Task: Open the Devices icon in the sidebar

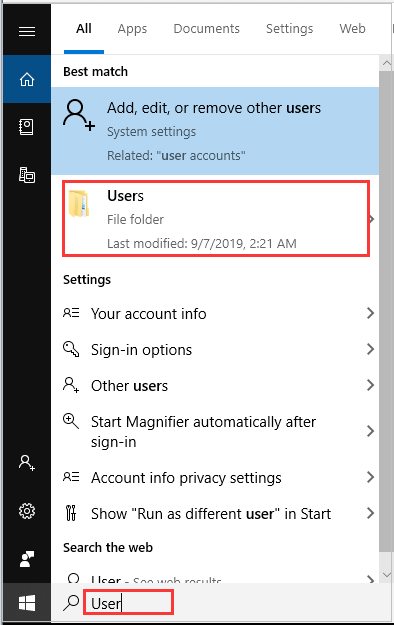Action: pos(27,175)
